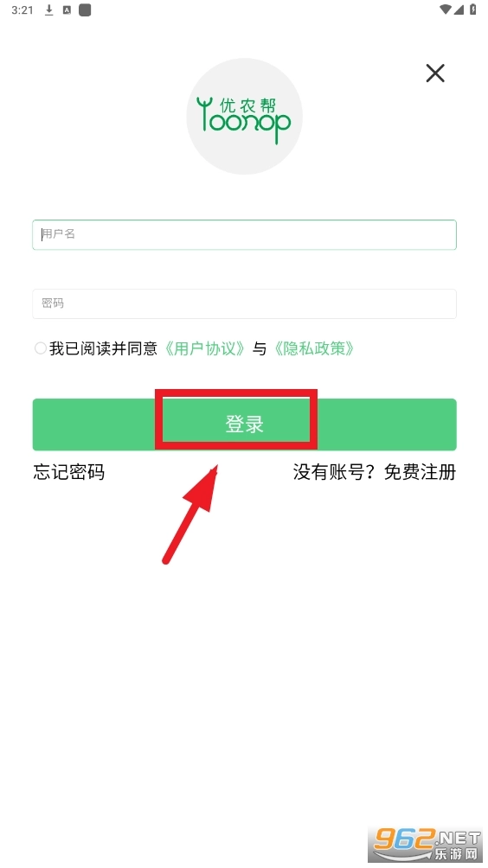Image resolution: width=488 pixels, height=868 pixels.
Task: Open the 《用户协议》 user agreement link
Action: tap(204, 348)
